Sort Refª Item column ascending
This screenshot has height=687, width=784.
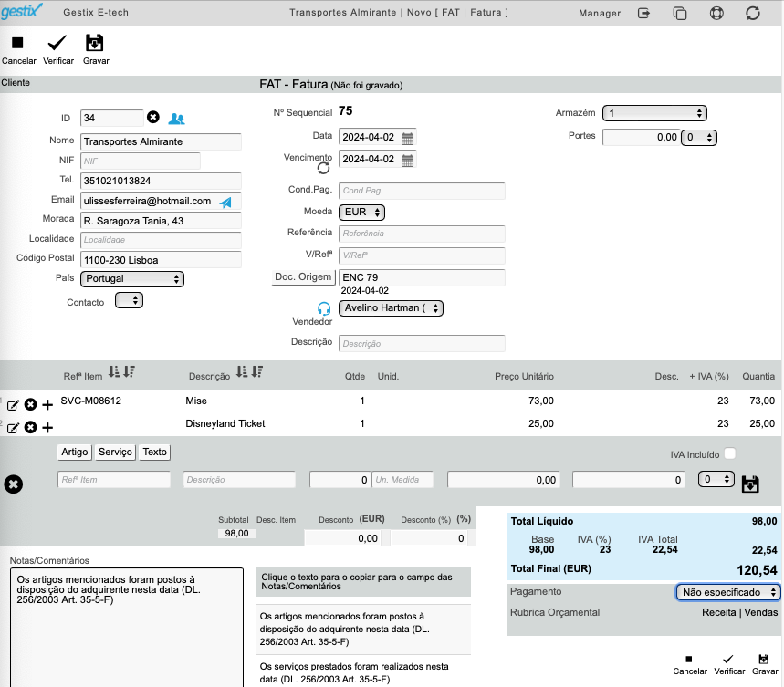[114, 371]
